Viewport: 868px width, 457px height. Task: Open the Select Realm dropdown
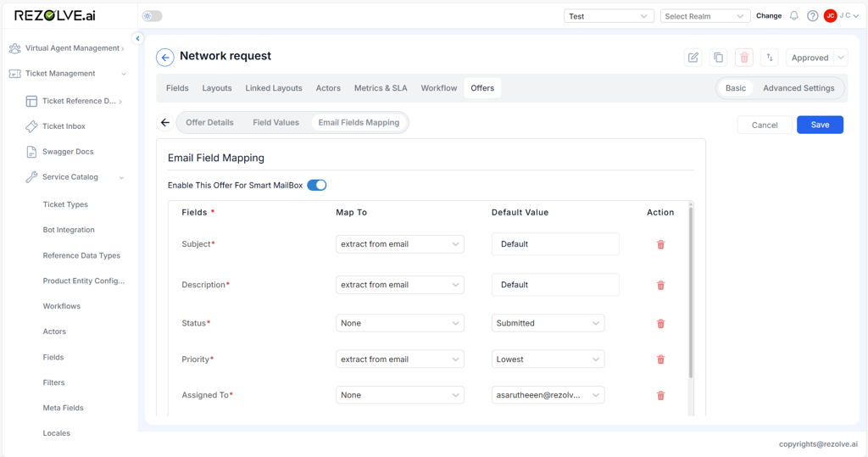tap(704, 16)
